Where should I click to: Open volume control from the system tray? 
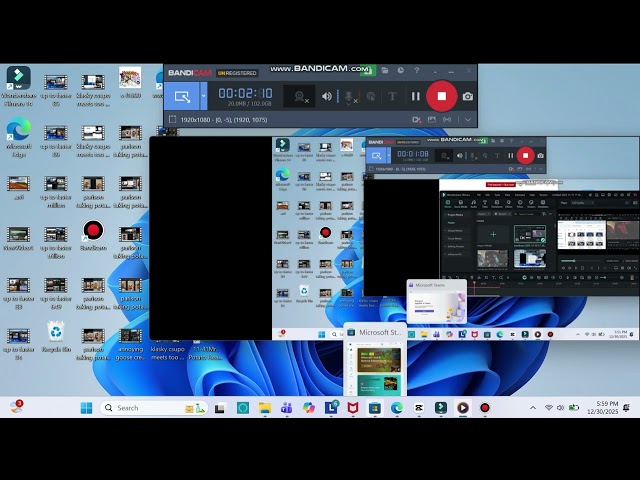pyautogui.click(x=561, y=408)
